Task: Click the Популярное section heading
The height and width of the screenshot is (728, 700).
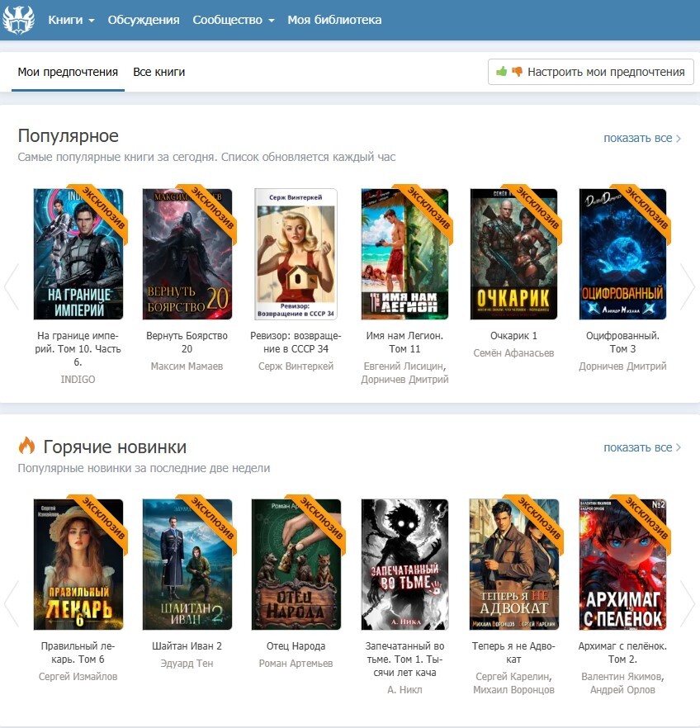Action: tap(69, 136)
